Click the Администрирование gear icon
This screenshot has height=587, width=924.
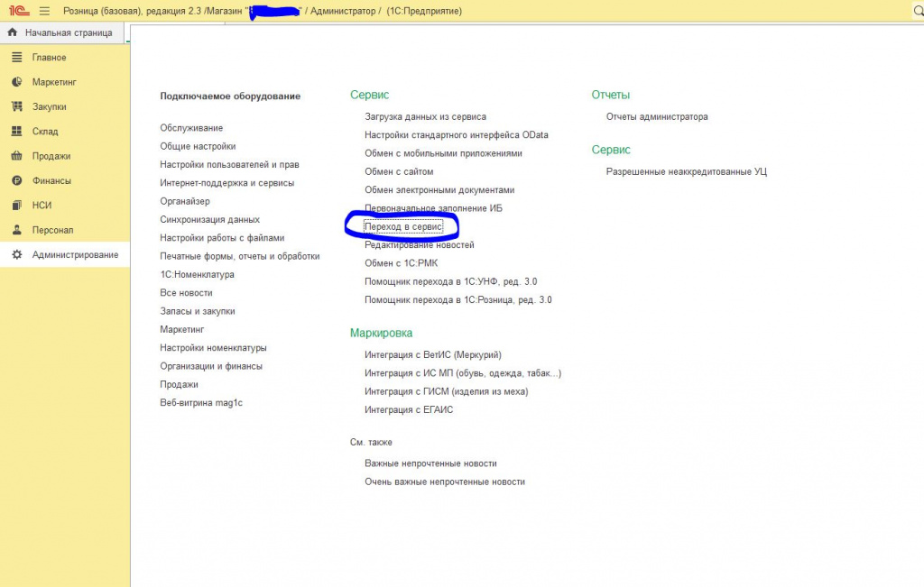16,254
